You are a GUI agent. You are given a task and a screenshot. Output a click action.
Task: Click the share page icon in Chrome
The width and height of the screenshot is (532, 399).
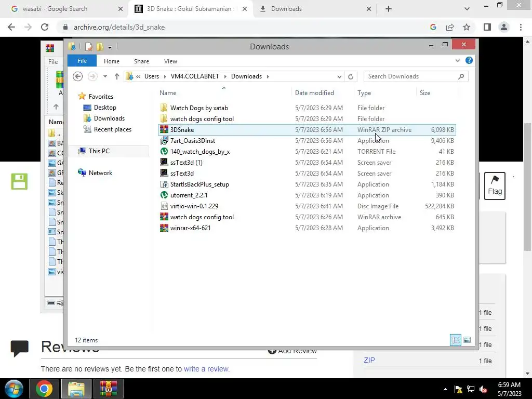tap(450, 27)
